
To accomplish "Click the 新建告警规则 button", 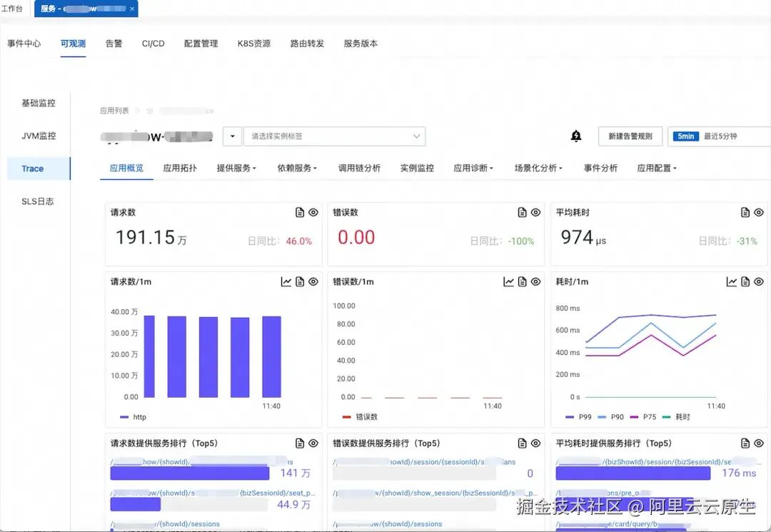I will (x=630, y=136).
